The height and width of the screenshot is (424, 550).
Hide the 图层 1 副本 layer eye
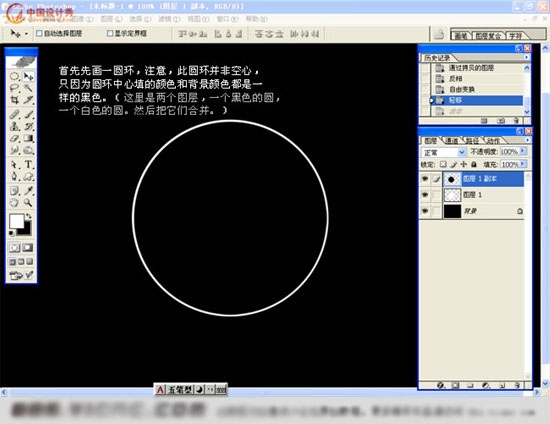[x=425, y=179]
